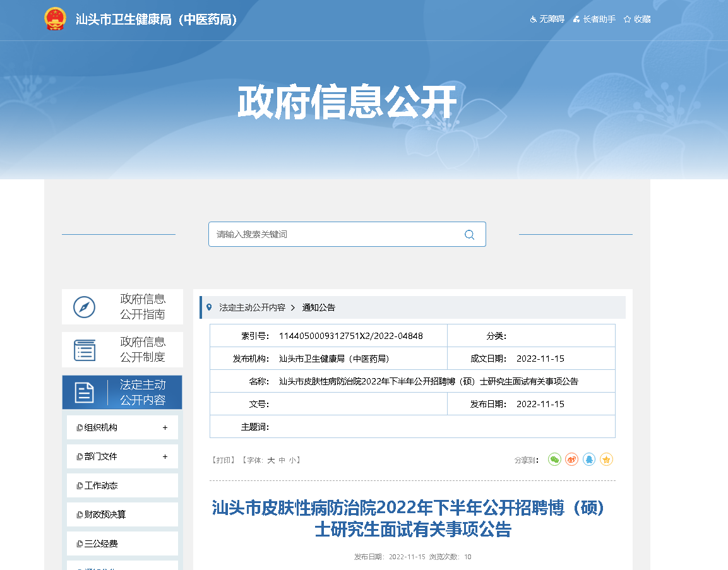Click the document icon for 法定主动公开内容
The width and height of the screenshot is (728, 570).
(x=85, y=392)
